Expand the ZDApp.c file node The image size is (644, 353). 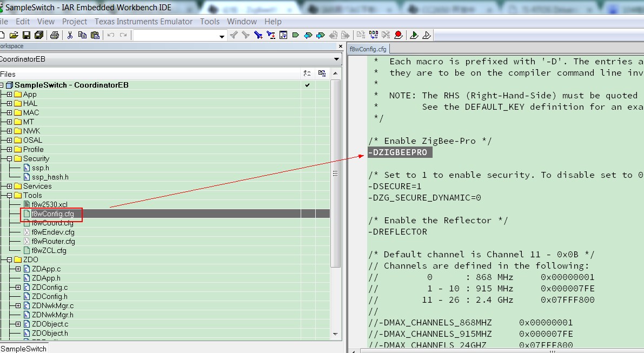coord(18,269)
